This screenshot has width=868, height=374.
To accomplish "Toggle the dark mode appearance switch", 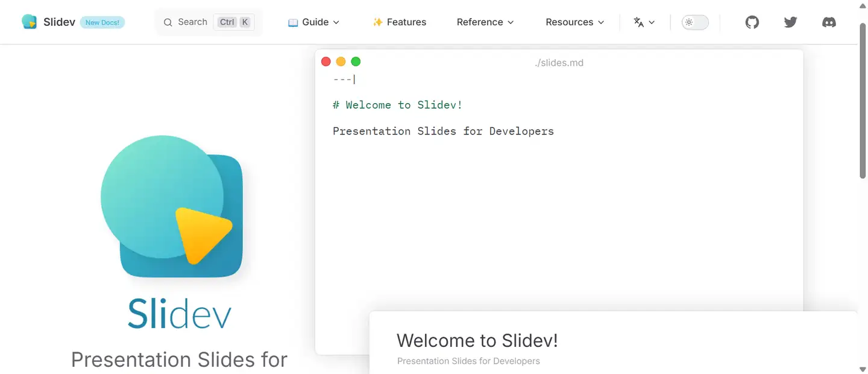I will (x=695, y=22).
